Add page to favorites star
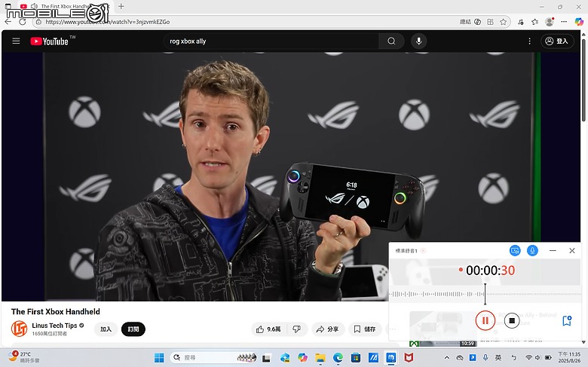Viewport: 588px width, 367px height. click(x=504, y=22)
